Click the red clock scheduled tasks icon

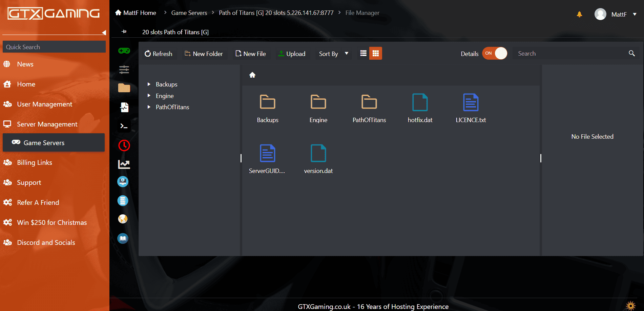click(x=124, y=145)
